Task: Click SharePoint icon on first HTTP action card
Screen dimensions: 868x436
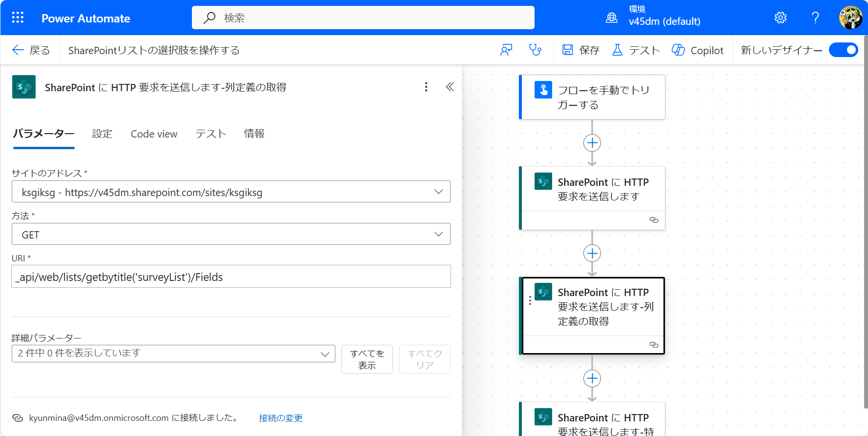Action: click(x=543, y=181)
